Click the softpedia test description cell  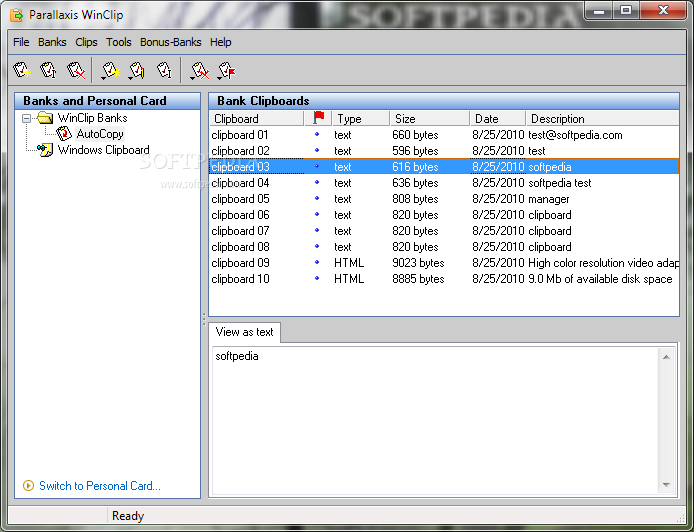pos(560,182)
